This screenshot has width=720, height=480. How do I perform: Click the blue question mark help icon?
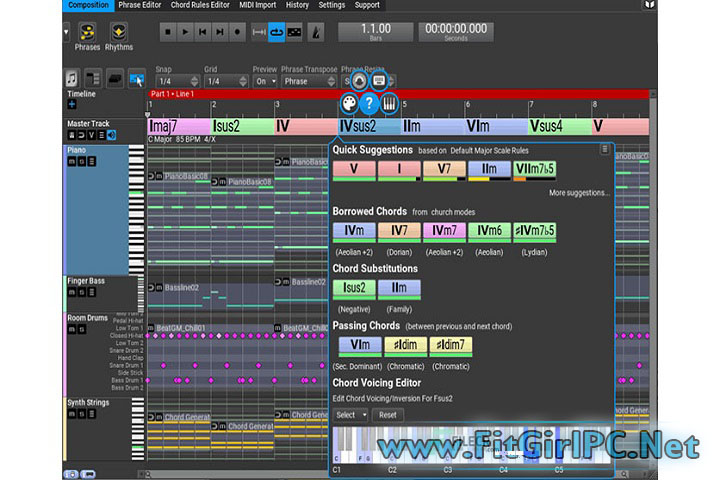click(x=369, y=103)
